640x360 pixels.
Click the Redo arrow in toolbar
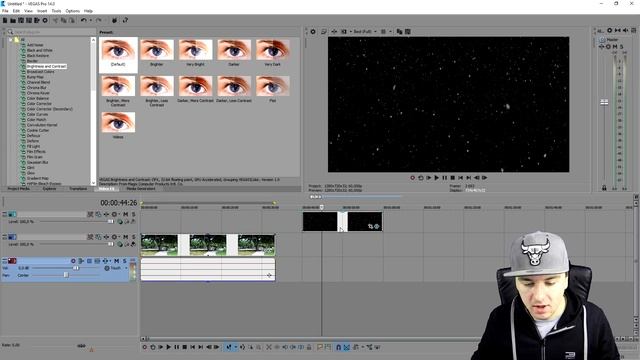pyautogui.click(x=98, y=20)
